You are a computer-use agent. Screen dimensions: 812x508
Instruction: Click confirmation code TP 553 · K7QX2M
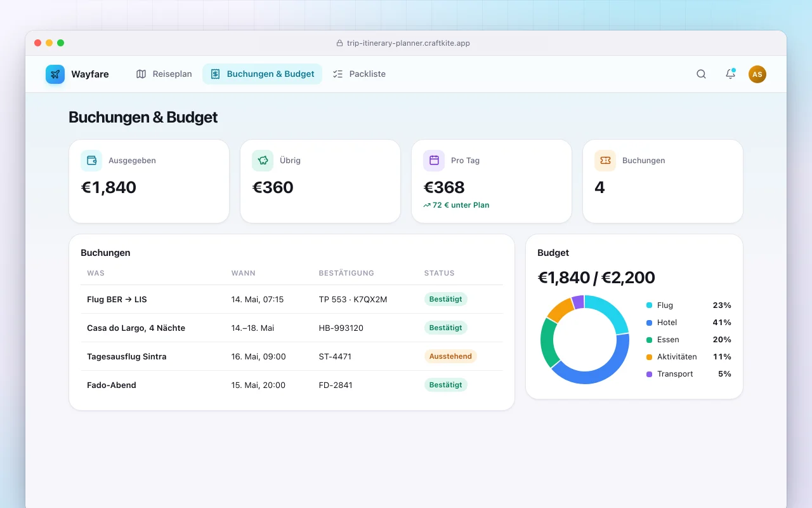(353, 299)
